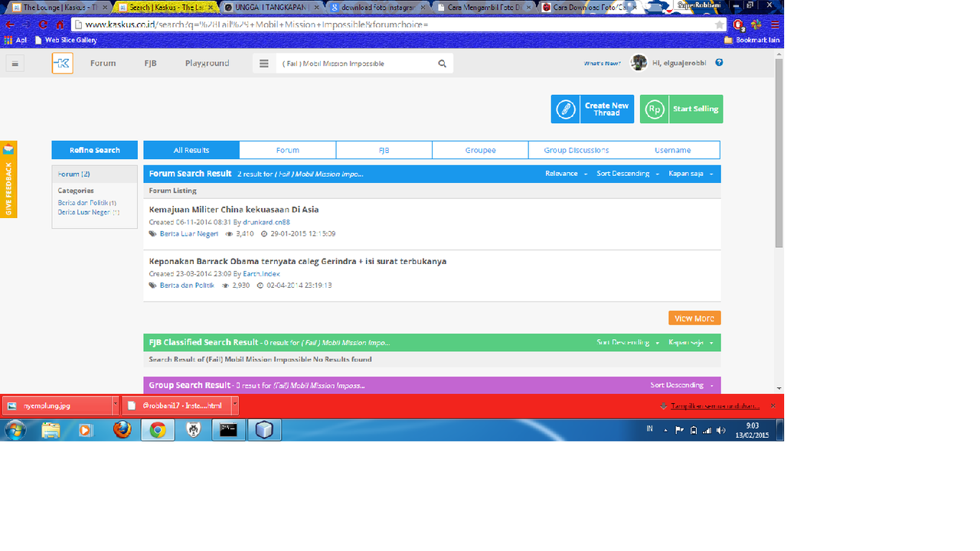This screenshot has width=980, height=551.
Task: Bookmark this page with the star
Action: (x=719, y=24)
